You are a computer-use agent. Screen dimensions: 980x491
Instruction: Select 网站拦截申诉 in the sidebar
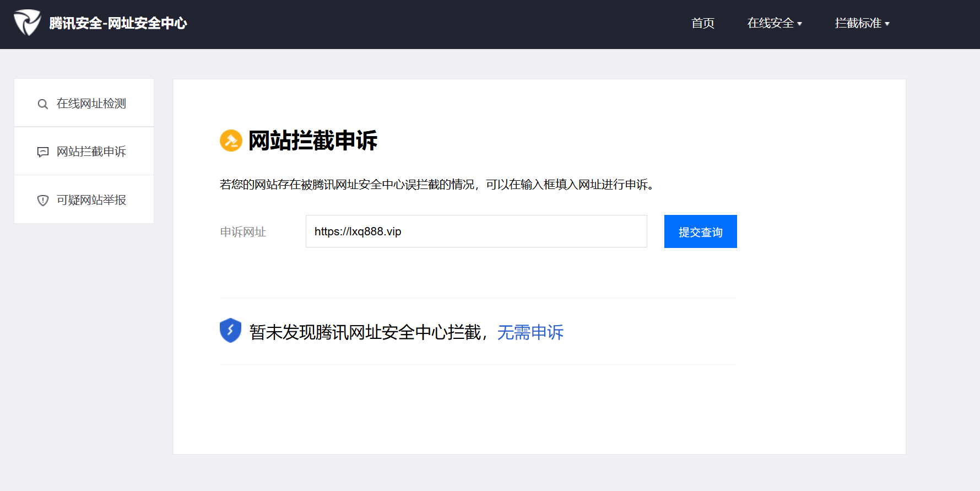pos(84,151)
